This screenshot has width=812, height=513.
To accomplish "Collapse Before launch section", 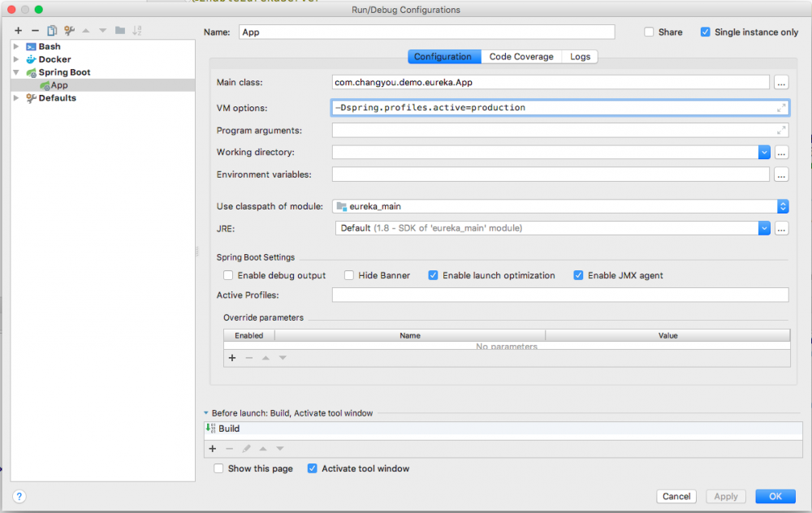I will click(x=206, y=413).
